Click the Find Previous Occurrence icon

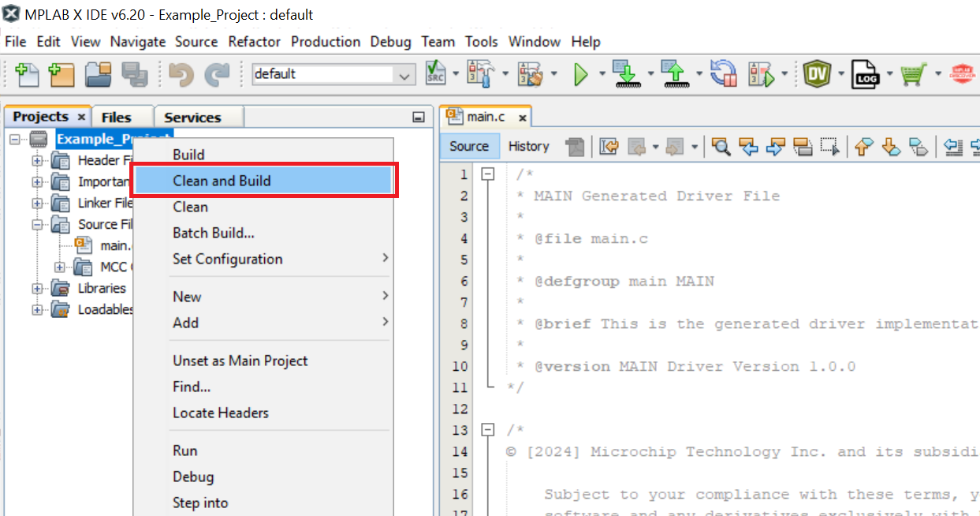[x=748, y=146]
